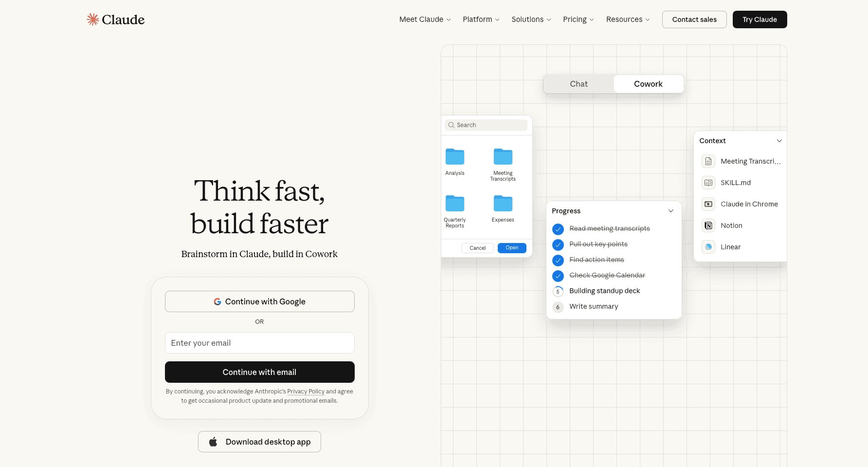Click the Contact sales button
Screen dimensions: 868x467
(x=694, y=19)
